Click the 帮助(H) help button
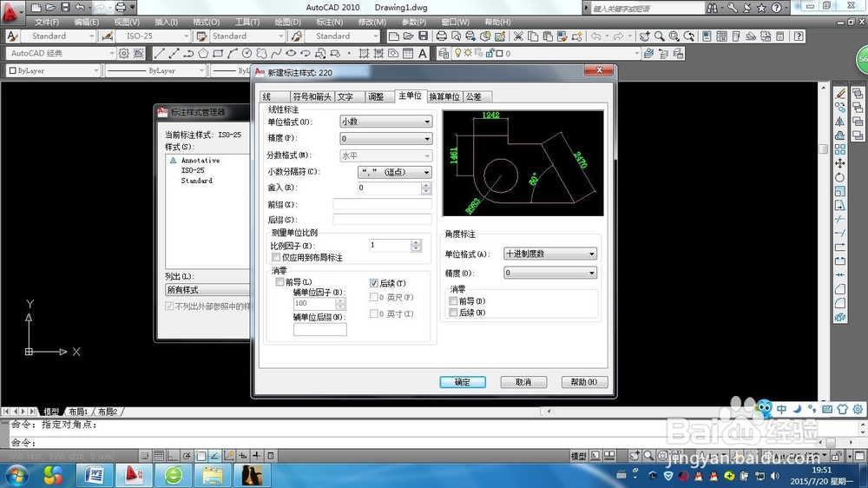Screen dimensions: 868x488 (x=584, y=382)
